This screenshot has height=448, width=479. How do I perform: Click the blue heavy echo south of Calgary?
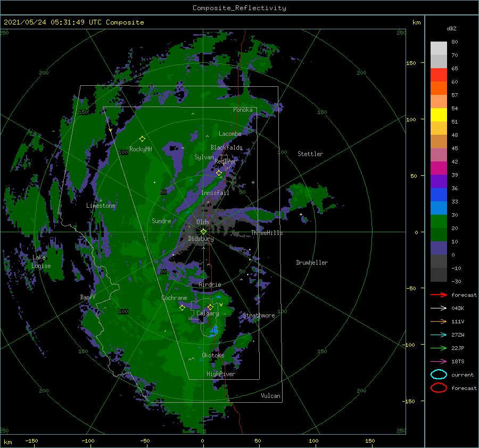point(213,331)
